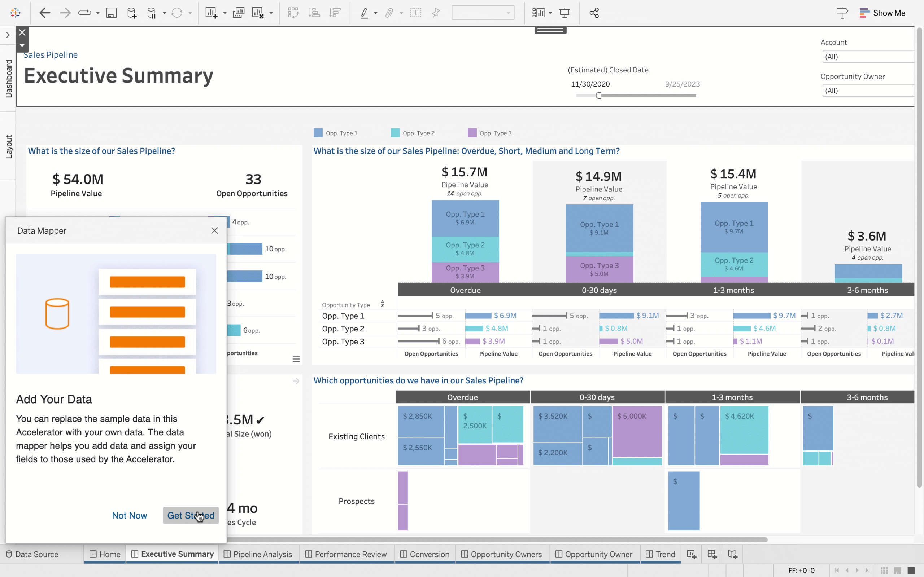Select the Performance Review tab

(350, 554)
